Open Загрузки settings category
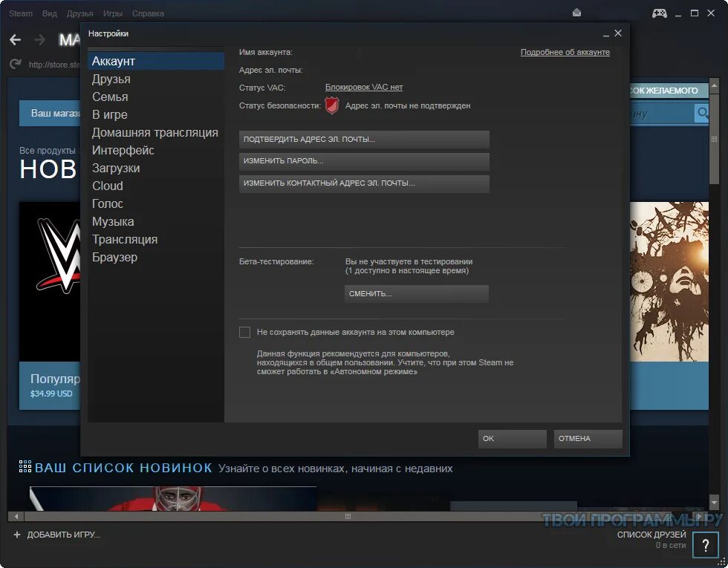This screenshot has width=728, height=568. coord(156,168)
